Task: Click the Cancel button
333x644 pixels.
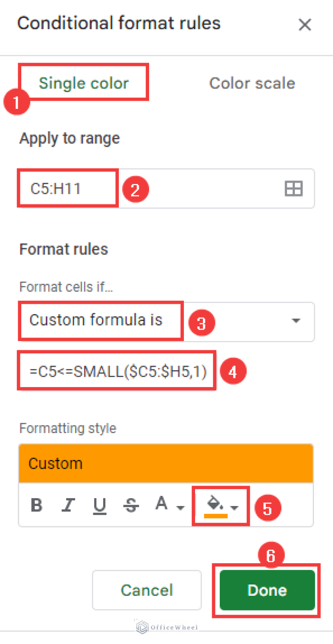Action: [147, 590]
